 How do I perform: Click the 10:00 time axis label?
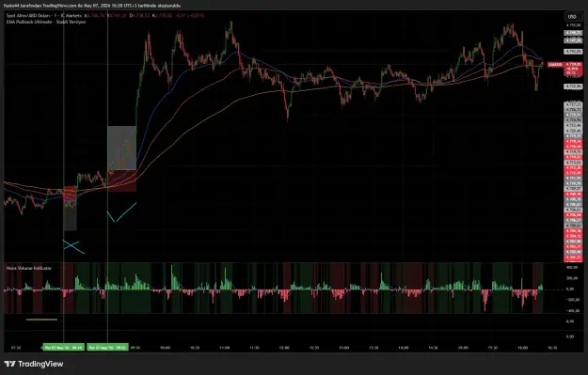tap(165, 348)
